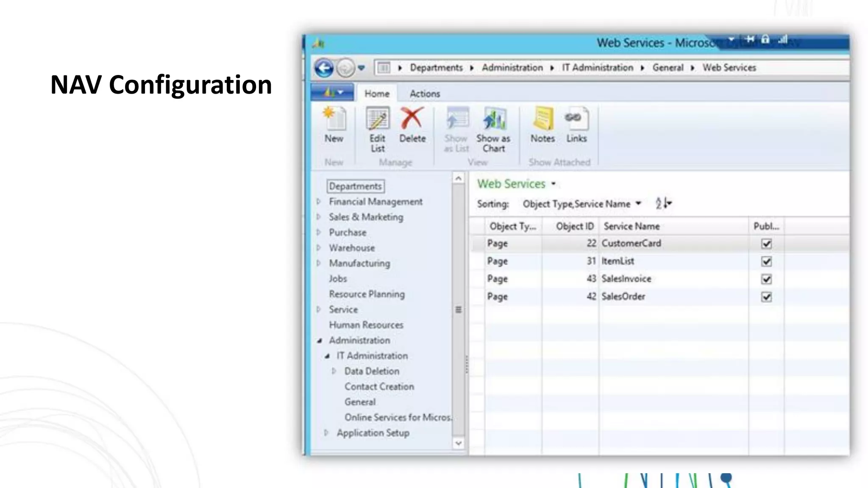
Task: Sort by the Object Type column header
Action: click(x=513, y=227)
